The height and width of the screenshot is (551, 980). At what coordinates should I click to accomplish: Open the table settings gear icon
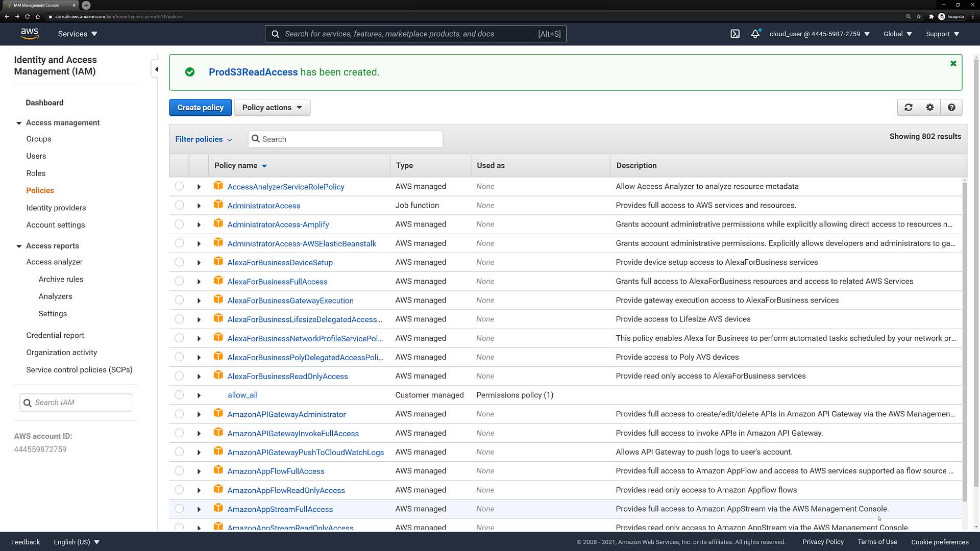(929, 108)
